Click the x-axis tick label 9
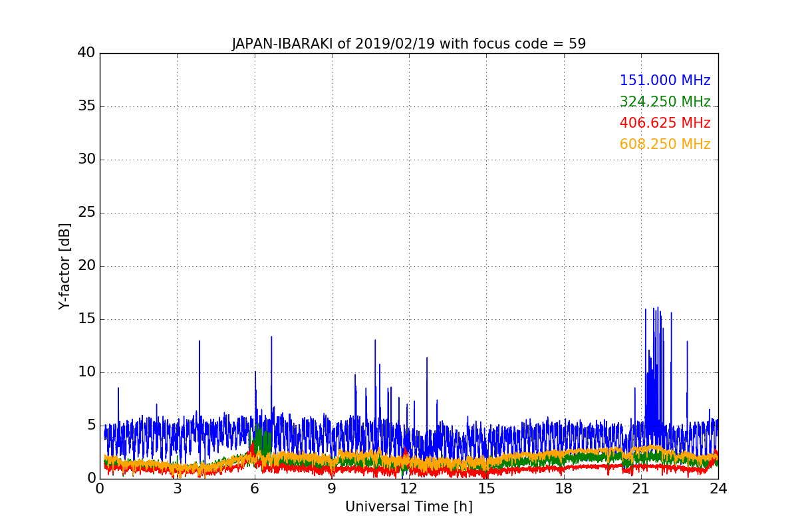798x532 pixels. coord(332,488)
